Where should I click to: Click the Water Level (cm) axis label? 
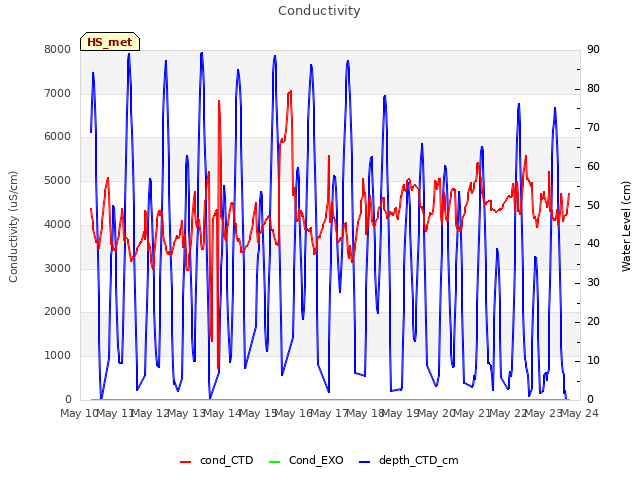click(x=626, y=227)
